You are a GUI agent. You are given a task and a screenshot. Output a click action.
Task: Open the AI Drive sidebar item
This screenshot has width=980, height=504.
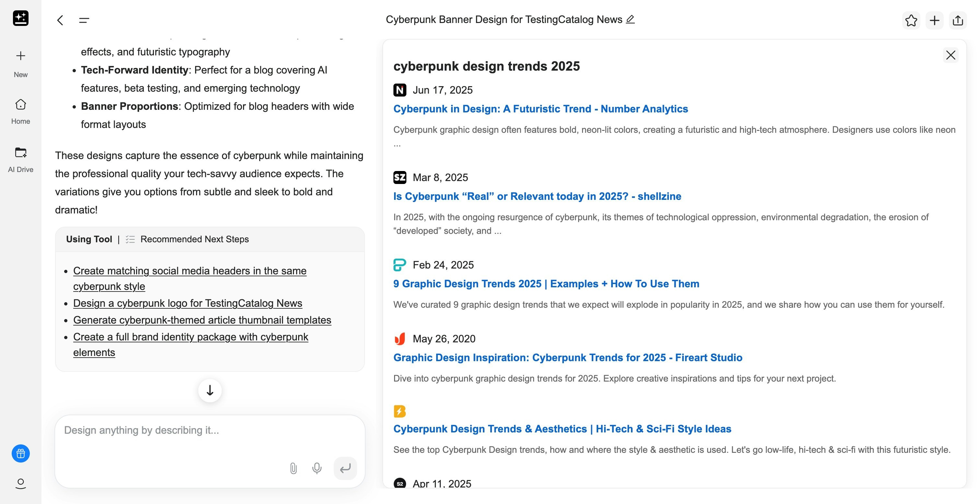[x=20, y=159]
